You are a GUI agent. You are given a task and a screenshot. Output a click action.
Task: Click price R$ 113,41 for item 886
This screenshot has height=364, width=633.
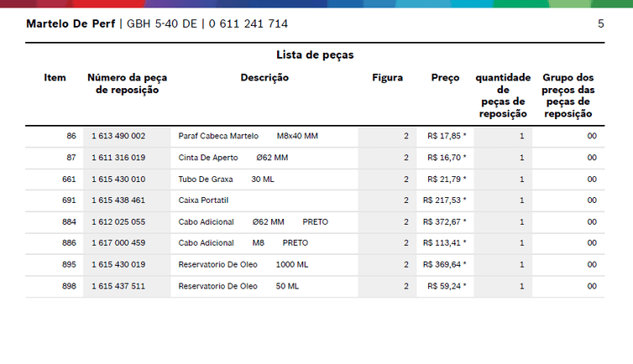pos(446,243)
